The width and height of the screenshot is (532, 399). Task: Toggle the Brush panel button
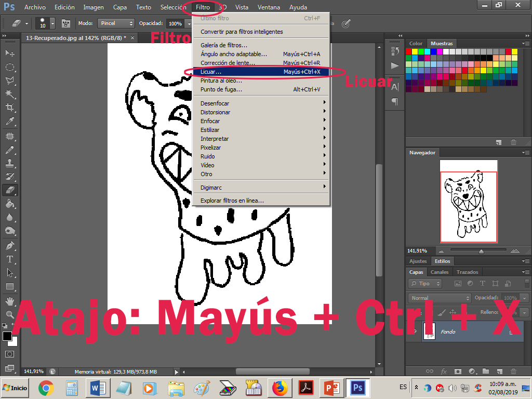point(66,23)
